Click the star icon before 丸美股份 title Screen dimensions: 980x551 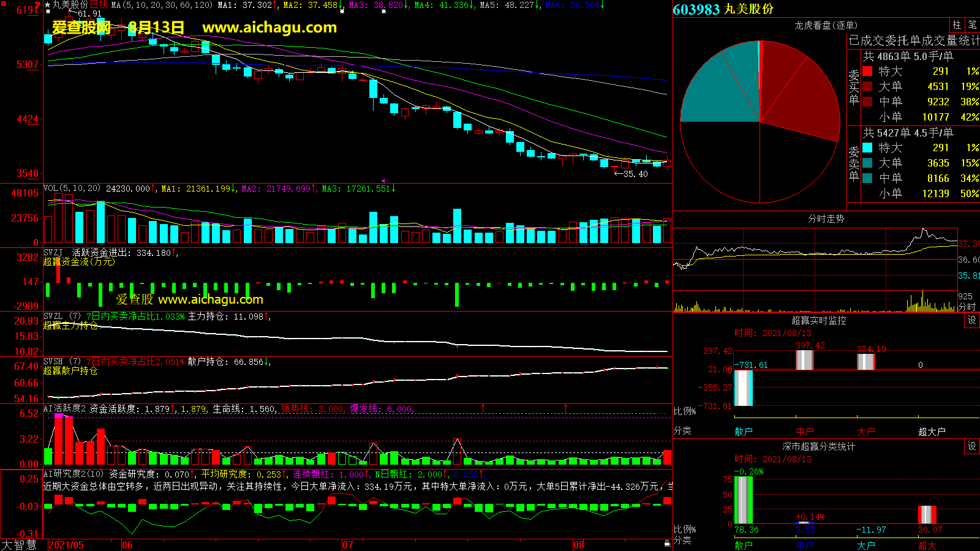(48, 5)
